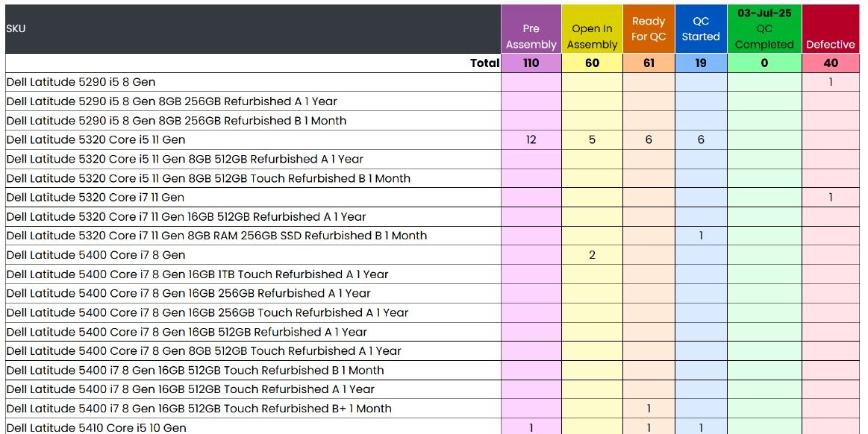This screenshot has width=868, height=434.
Task: Click the Defective total 40
Action: (x=830, y=63)
